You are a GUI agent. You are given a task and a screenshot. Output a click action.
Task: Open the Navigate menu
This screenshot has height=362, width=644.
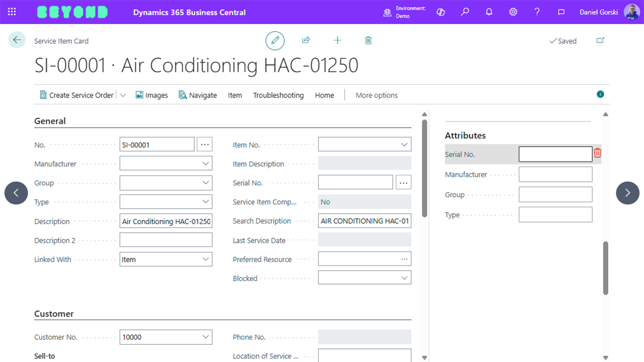click(198, 95)
